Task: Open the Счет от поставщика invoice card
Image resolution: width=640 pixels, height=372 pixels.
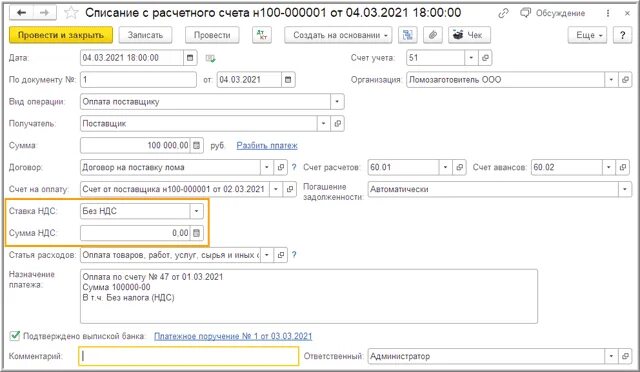Action: [289, 189]
